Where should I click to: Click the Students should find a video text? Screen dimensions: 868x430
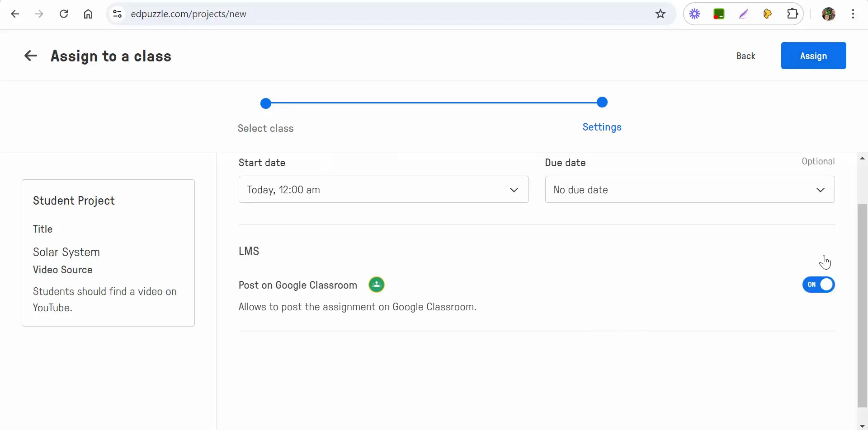[x=105, y=299]
